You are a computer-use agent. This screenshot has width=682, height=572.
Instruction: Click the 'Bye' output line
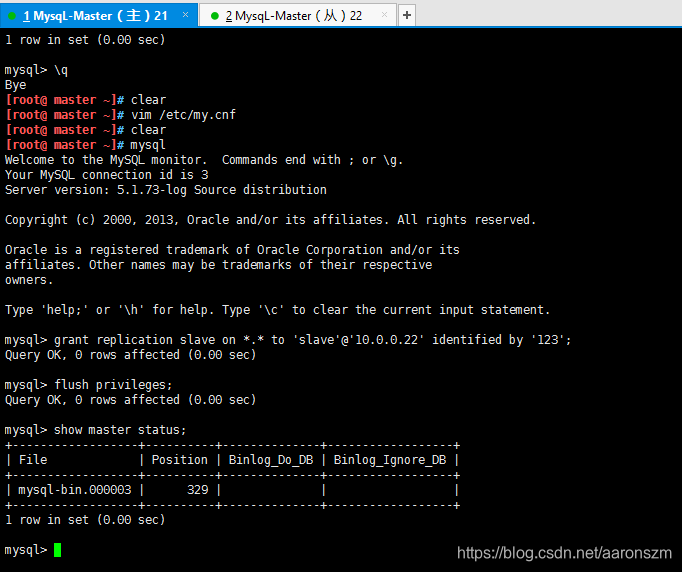(x=16, y=85)
